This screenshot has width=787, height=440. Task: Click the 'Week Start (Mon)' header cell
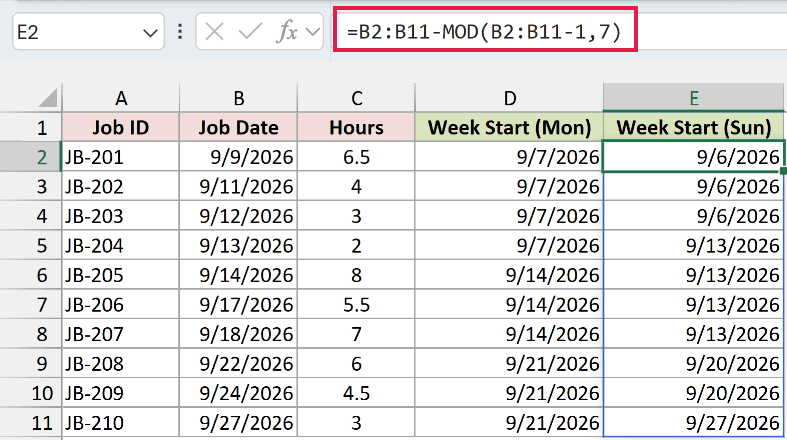point(509,127)
